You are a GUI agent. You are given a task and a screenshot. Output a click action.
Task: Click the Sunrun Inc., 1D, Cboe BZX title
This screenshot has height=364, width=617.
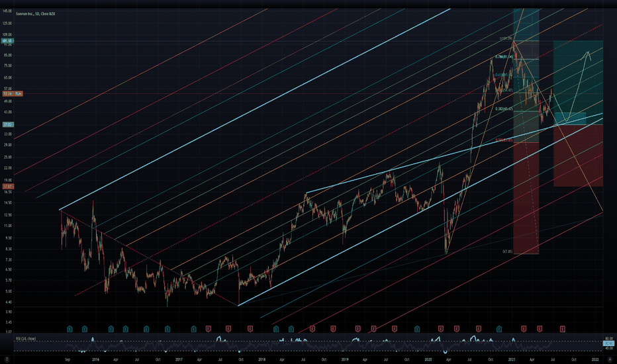tap(35, 14)
